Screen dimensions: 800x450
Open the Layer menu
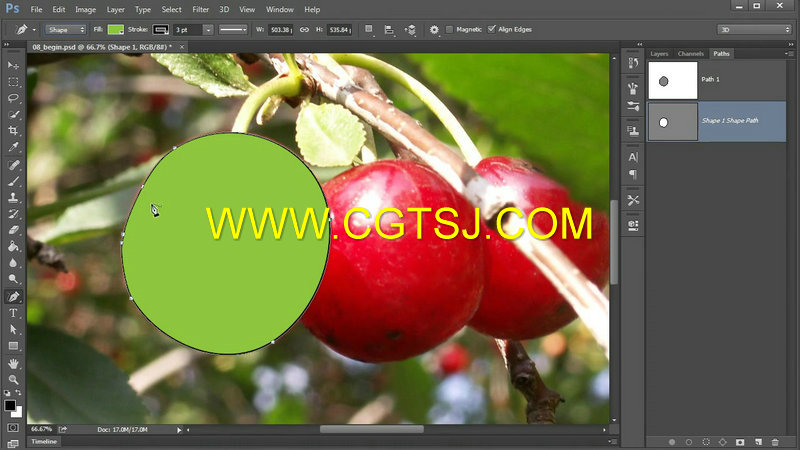(115, 9)
